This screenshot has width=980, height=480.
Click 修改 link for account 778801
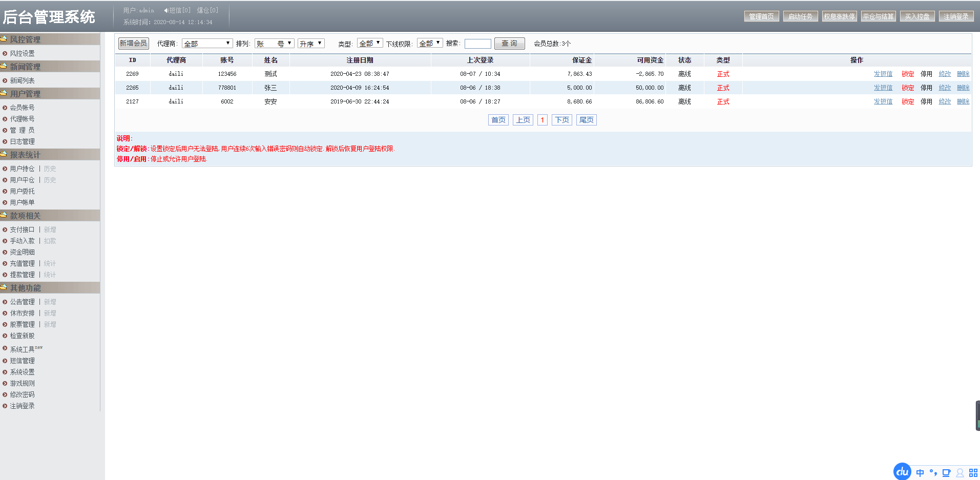click(x=945, y=88)
